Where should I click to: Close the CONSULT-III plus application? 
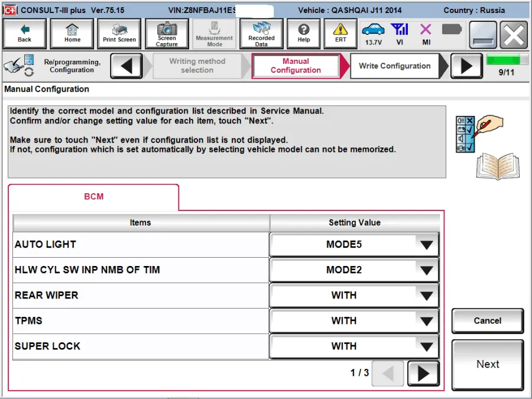514,35
